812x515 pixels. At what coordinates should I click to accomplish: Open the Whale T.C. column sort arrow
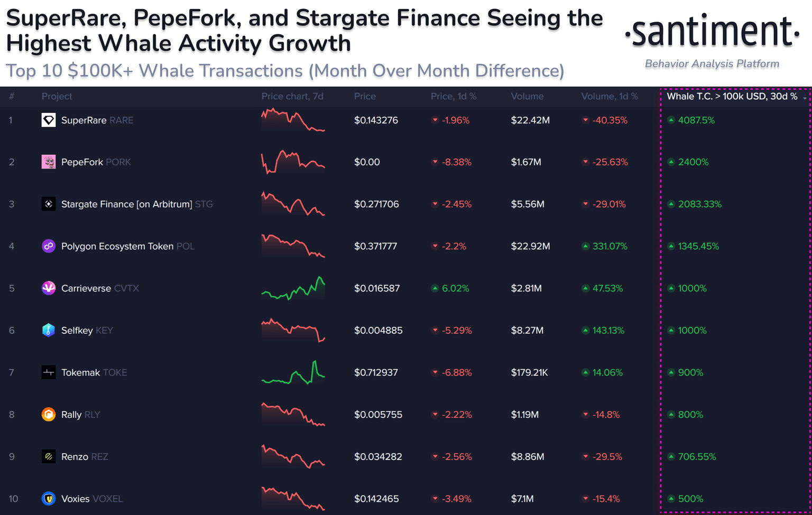(805, 98)
